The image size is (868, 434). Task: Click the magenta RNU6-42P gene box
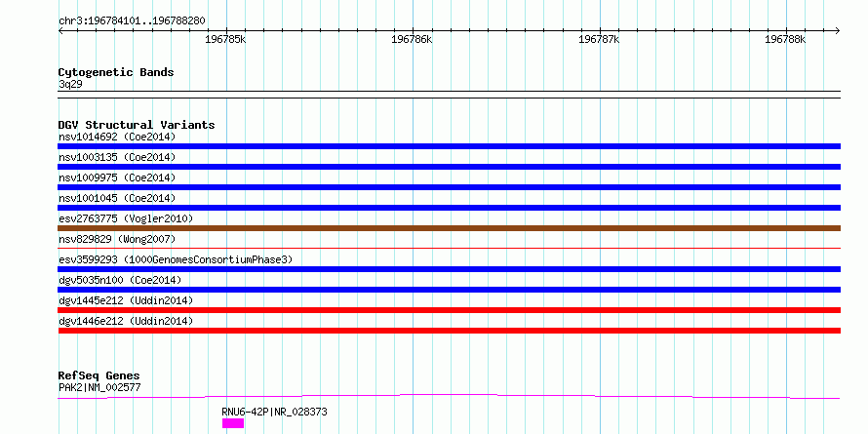click(x=233, y=423)
